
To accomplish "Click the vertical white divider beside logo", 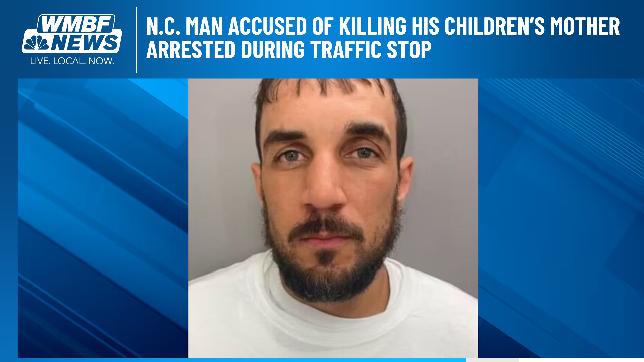I will [136, 40].
